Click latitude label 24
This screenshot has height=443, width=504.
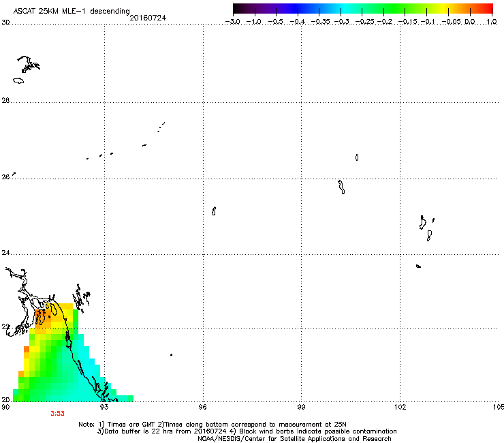(x=5, y=253)
